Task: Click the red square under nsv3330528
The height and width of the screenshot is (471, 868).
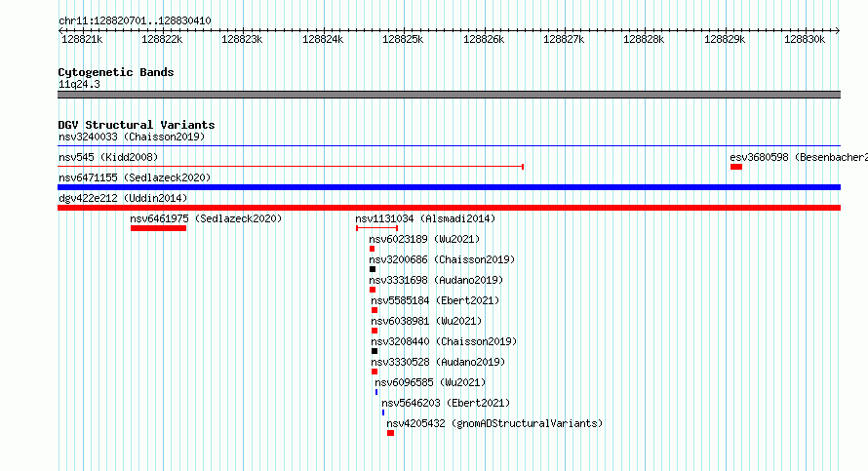Action: pos(375,372)
